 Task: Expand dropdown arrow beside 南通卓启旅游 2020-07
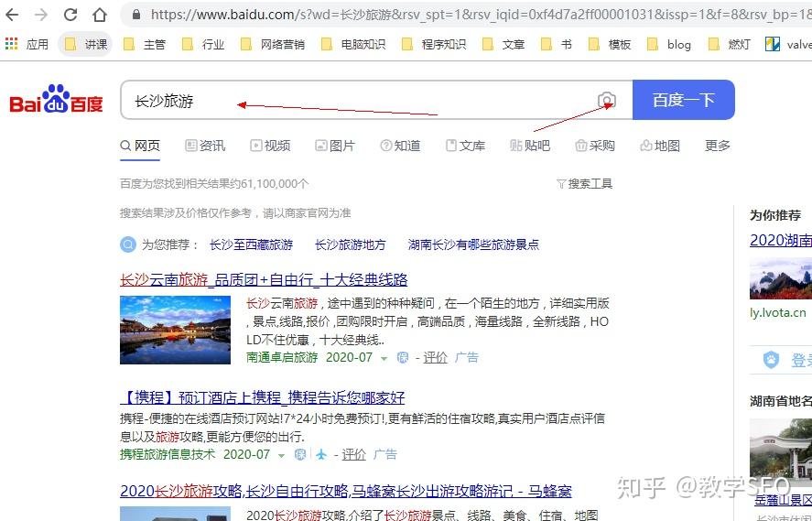[384, 358]
